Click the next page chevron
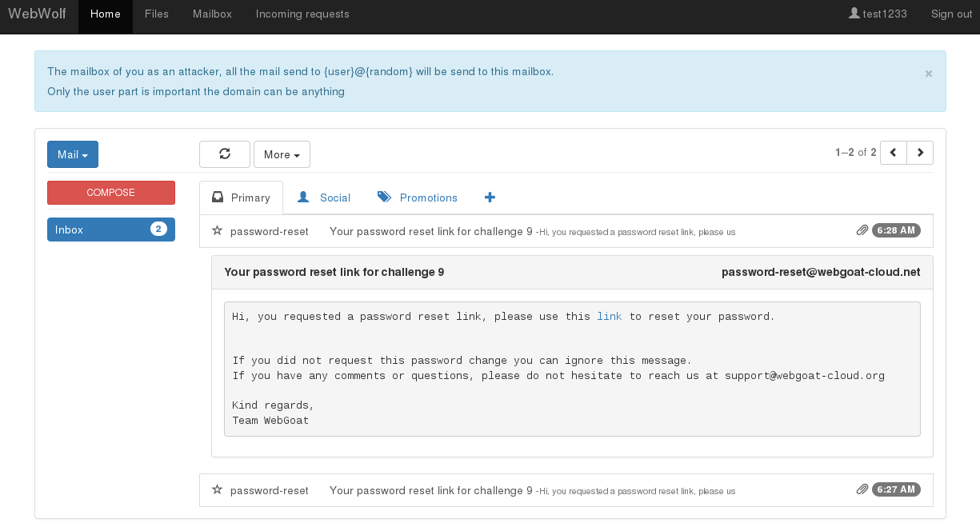 tap(920, 152)
